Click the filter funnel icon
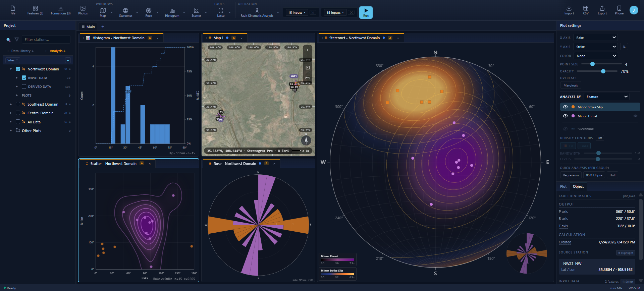Viewport: 644px width, 291px height. coord(16,40)
